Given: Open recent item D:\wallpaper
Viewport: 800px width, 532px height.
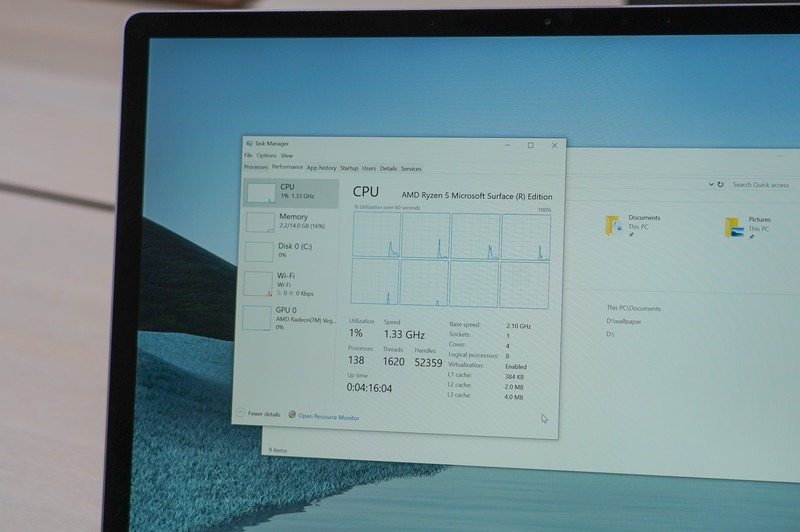Looking at the screenshot, I should click(623, 321).
